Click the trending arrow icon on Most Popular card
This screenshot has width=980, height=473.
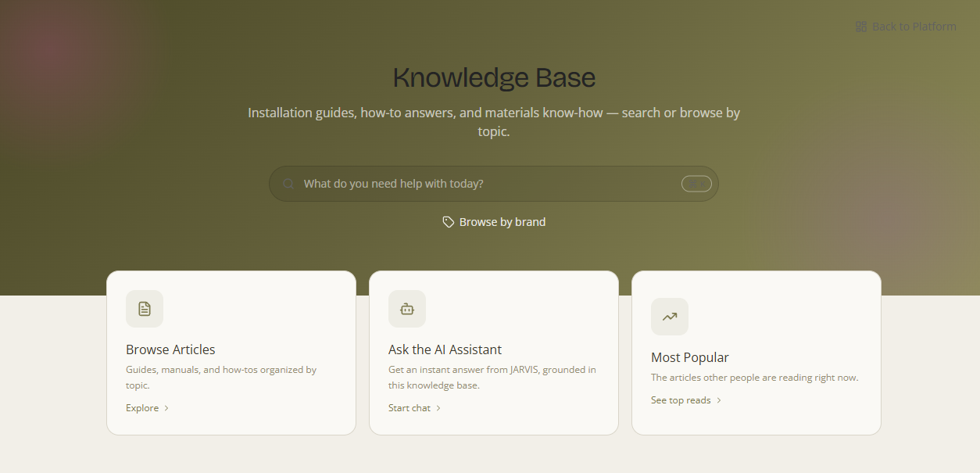pos(670,317)
